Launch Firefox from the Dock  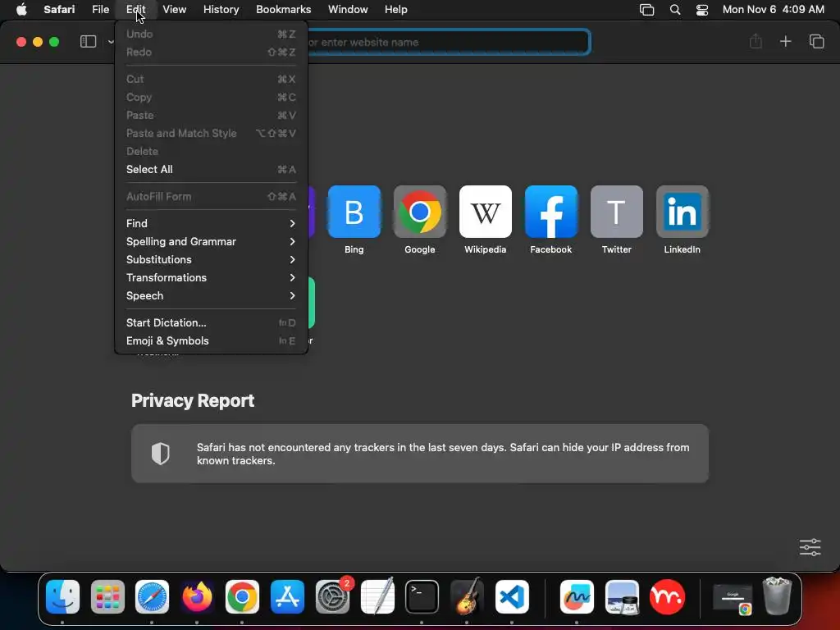pos(197,596)
